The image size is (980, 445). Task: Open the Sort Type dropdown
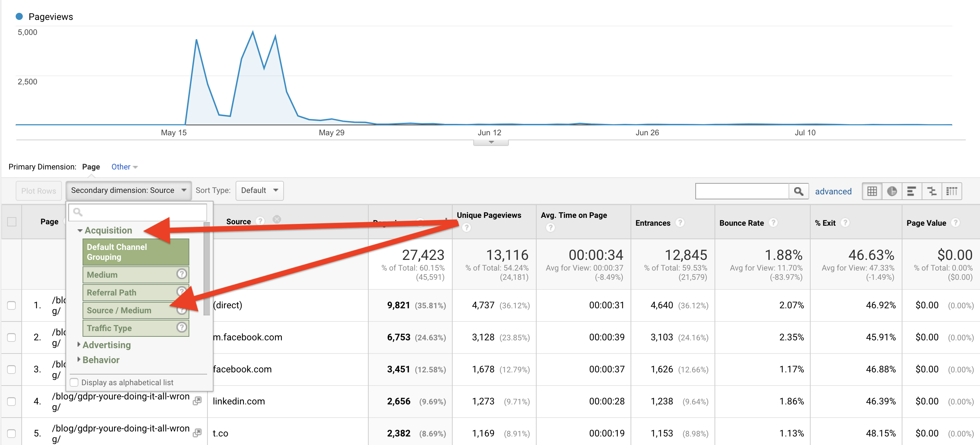(259, 190)
